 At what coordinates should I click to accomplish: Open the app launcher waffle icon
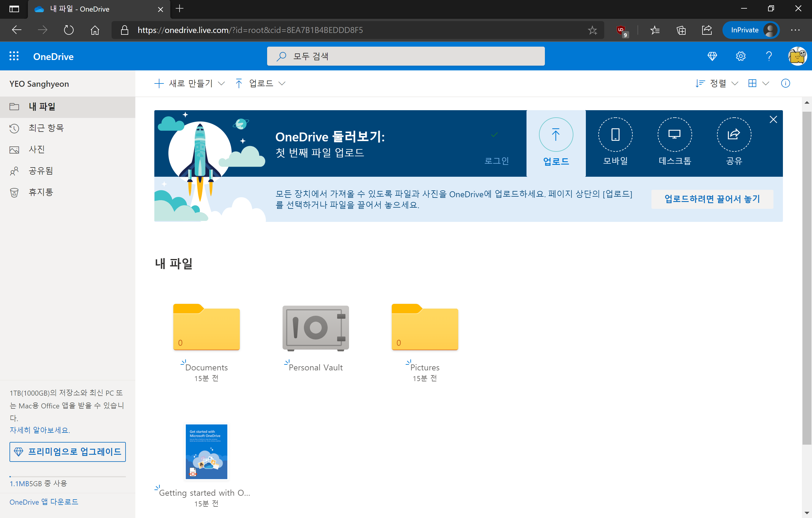[14, 56]
